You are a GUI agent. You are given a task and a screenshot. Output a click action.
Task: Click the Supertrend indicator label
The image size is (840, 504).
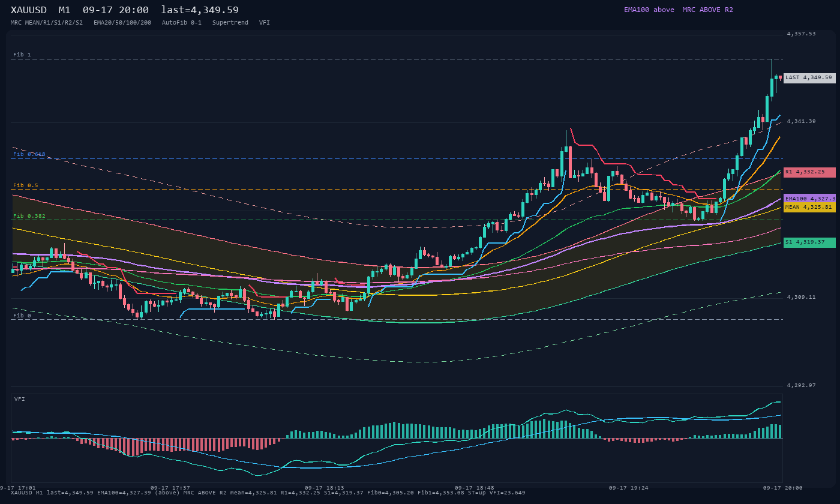pos(230,22)
